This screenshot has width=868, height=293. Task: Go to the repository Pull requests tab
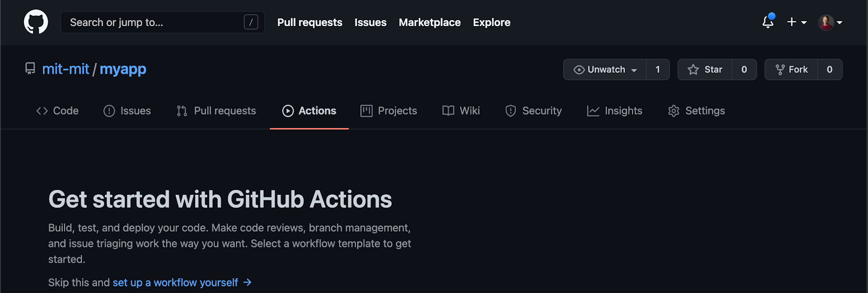pyautogui.click(x=216, y=111)
